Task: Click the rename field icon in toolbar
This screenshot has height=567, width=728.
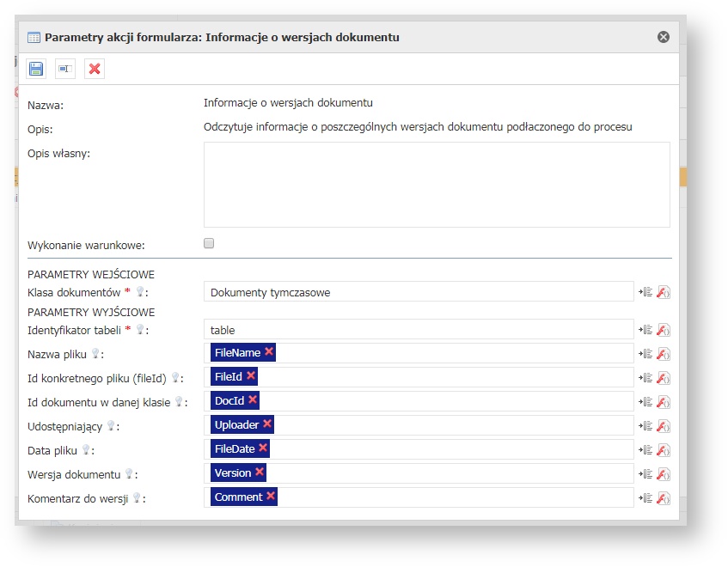Action: [x=65, y=69]
